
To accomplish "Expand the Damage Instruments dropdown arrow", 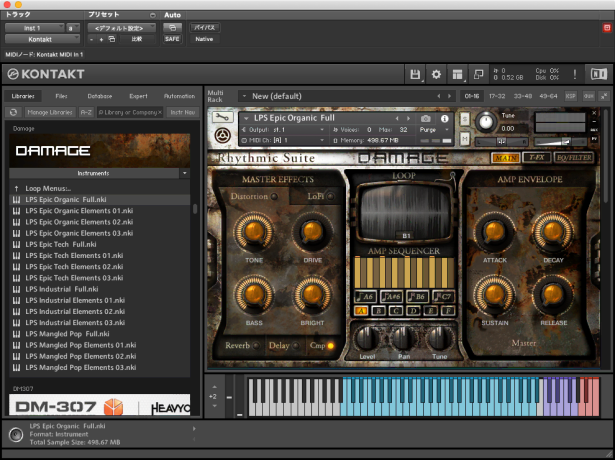I will (185, 173).
